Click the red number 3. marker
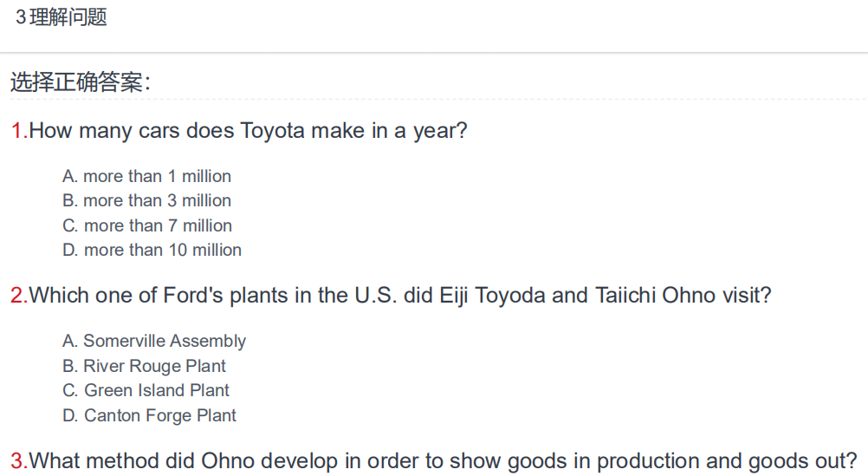The image size is (868, 476). click(19, 461)
